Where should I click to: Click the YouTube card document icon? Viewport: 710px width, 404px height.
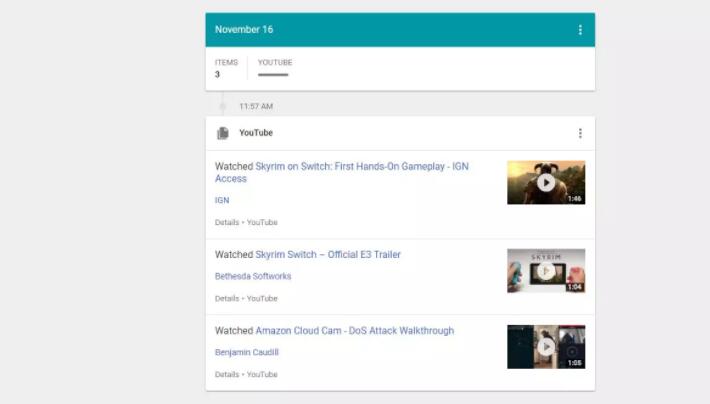point(222,133)
